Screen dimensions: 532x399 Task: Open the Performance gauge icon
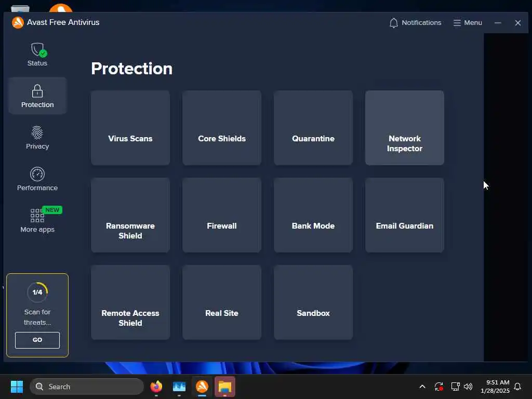tap(37, 174)
